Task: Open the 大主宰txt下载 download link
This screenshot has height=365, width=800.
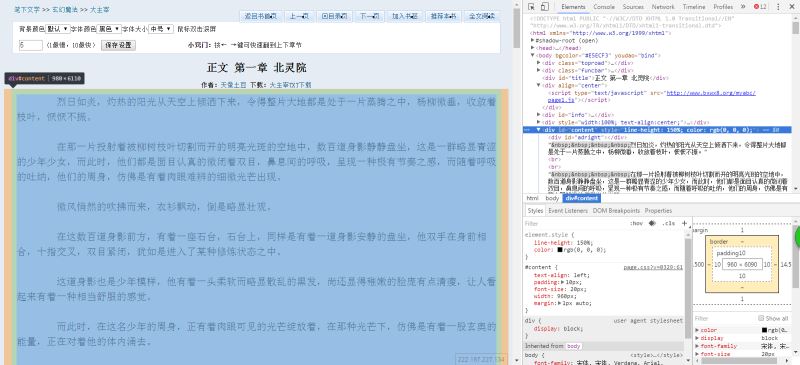Action: (x=290, y=85)
